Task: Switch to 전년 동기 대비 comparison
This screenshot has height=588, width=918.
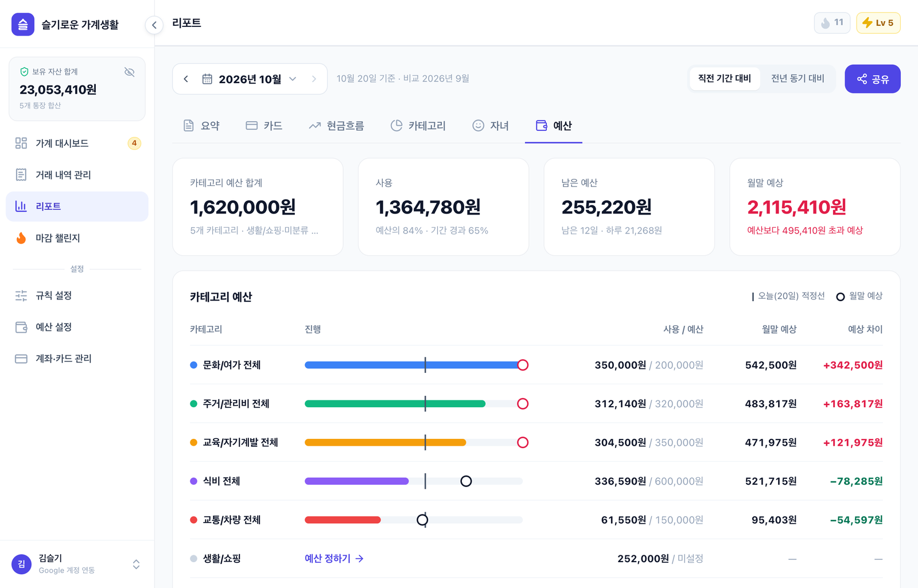Action: coord(798,79)
